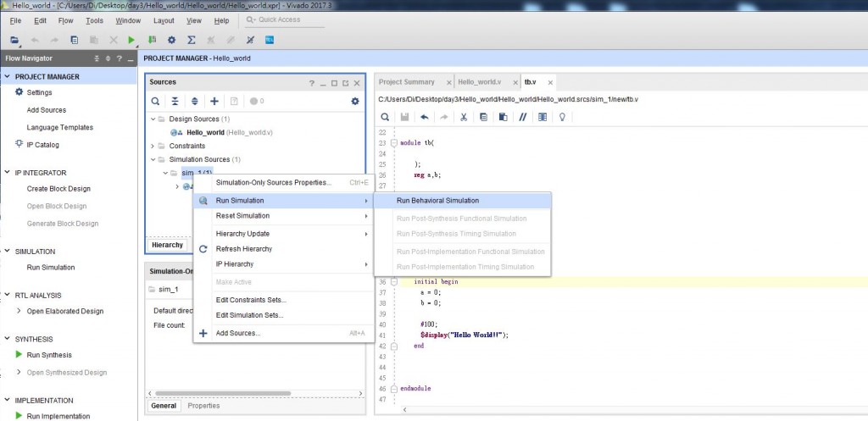Toggle column selection mode icon in editor

542,117
